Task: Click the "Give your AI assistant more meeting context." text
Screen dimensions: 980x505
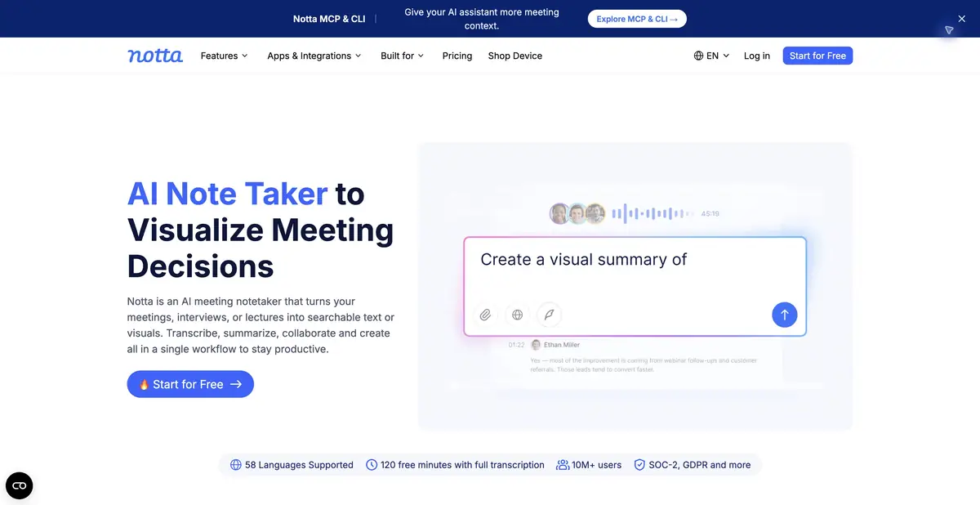Action: tap(482, 19)
